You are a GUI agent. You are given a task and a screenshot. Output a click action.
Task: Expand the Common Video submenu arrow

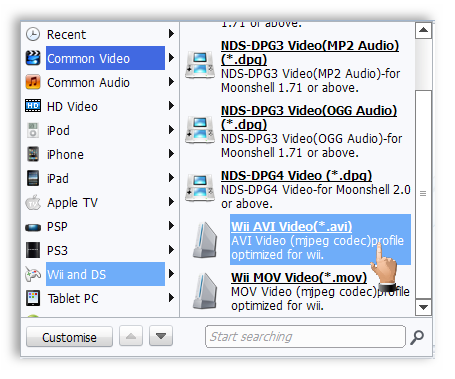coord(171,58)
